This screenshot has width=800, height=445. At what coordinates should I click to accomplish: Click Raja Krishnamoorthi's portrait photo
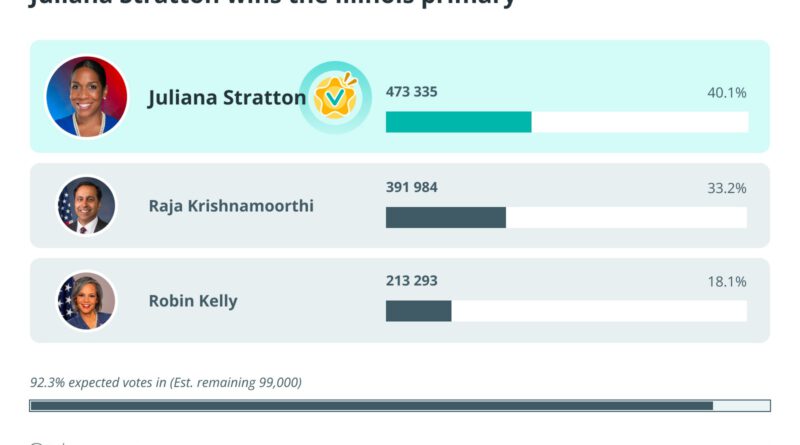(86, 206)
